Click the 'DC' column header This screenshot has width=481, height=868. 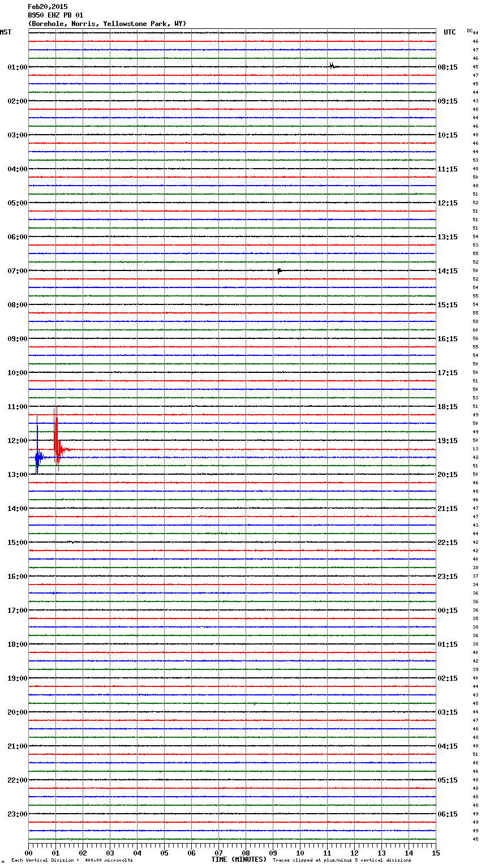[470, 31]
